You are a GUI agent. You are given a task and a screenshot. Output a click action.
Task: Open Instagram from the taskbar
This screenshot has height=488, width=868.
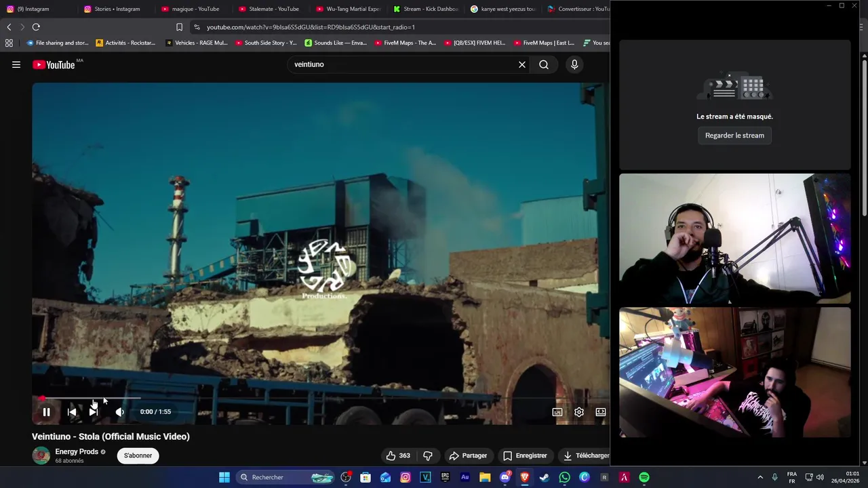tap(406, 477)
